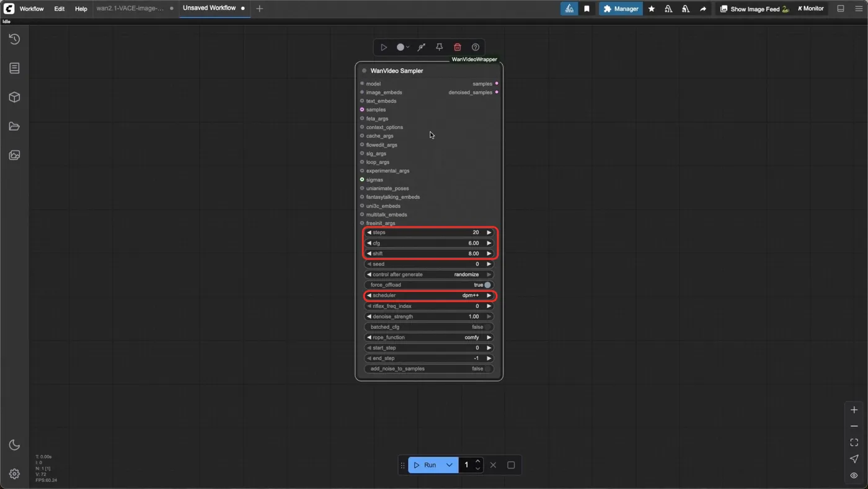
Task: Click the Run button
Action: [425, 465]
